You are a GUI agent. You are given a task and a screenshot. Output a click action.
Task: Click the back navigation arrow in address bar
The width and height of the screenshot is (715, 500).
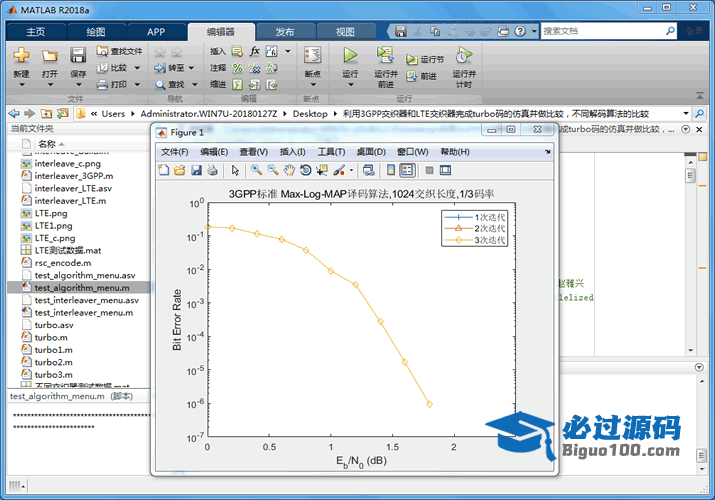pyautogui.click(x=14, y=113)
